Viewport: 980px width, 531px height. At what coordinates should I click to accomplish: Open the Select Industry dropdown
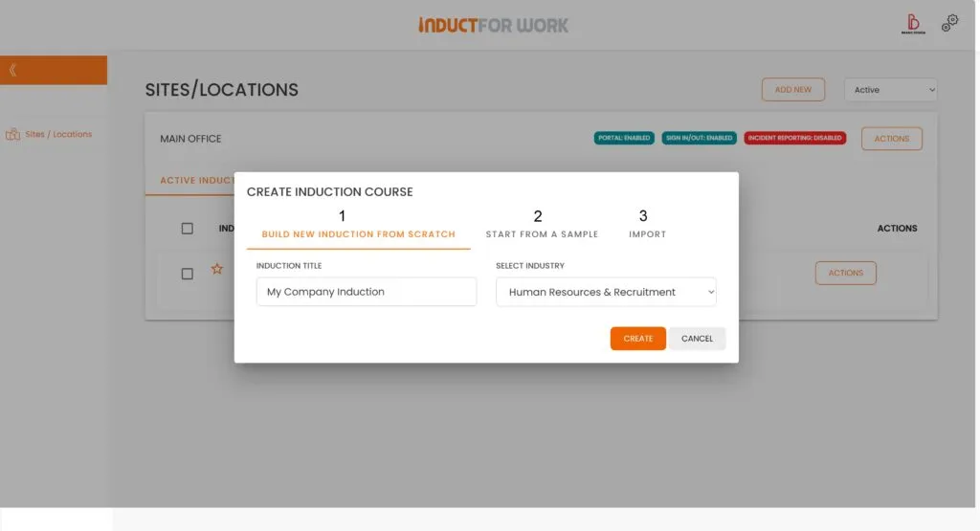[x=606, y=292]
